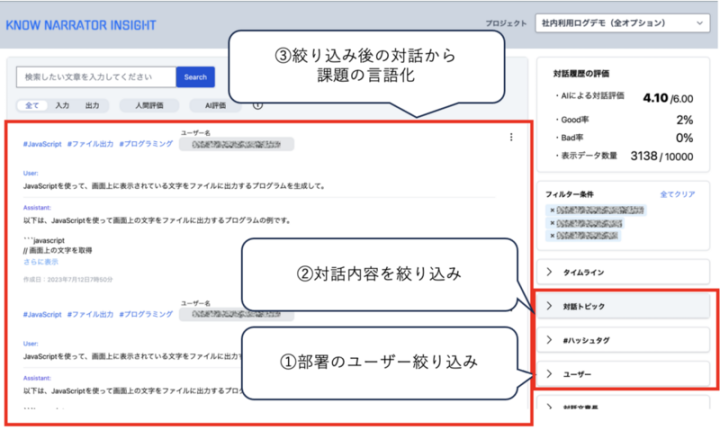The height and width of the screenshot is (430, 720).
Task: Click the #ファイル出力 hashtag in first conversation
Action: pyautogui.click(x=88, y=145)
